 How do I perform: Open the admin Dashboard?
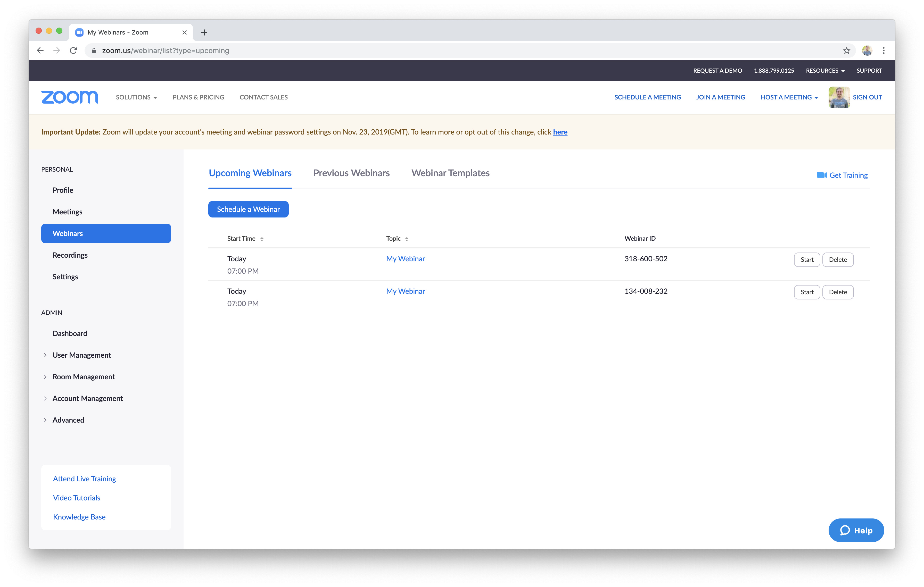click(x=70, y=333)
